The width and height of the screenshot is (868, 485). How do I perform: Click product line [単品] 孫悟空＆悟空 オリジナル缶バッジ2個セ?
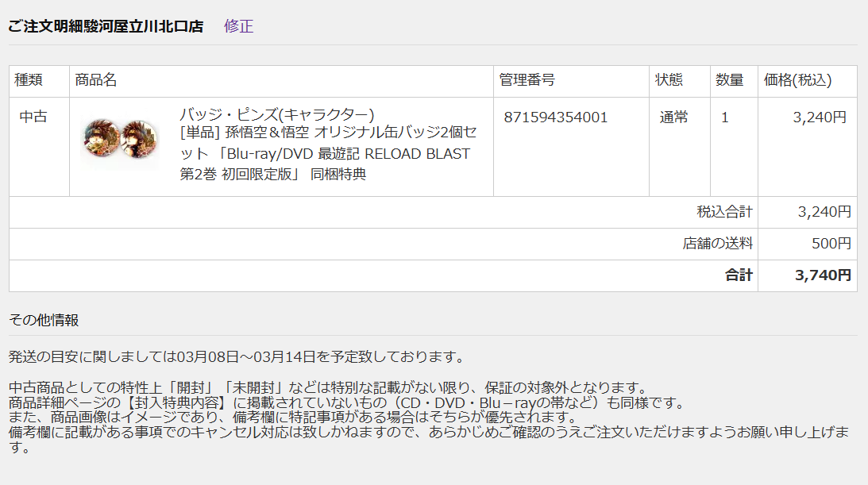point(328,133)
